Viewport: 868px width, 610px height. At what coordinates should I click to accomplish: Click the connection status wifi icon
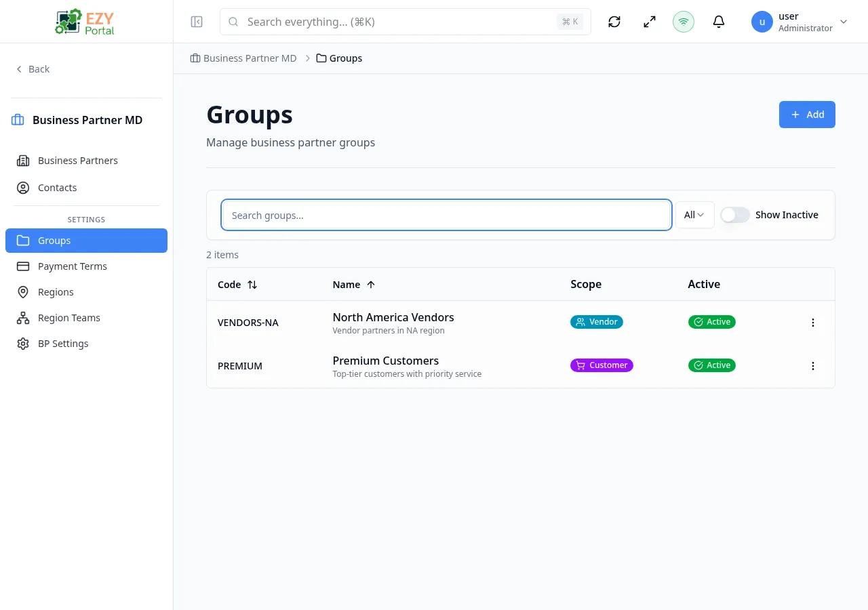(x=683, y=21)
